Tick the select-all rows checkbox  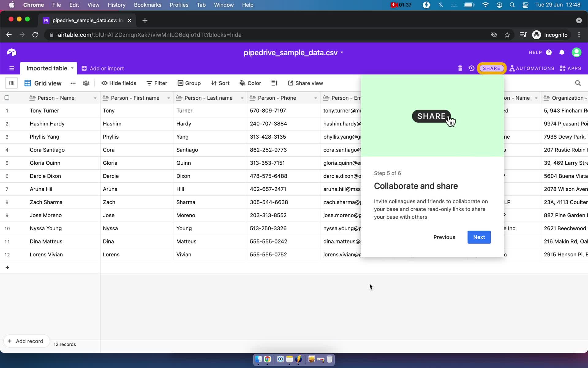click(7, 98)
